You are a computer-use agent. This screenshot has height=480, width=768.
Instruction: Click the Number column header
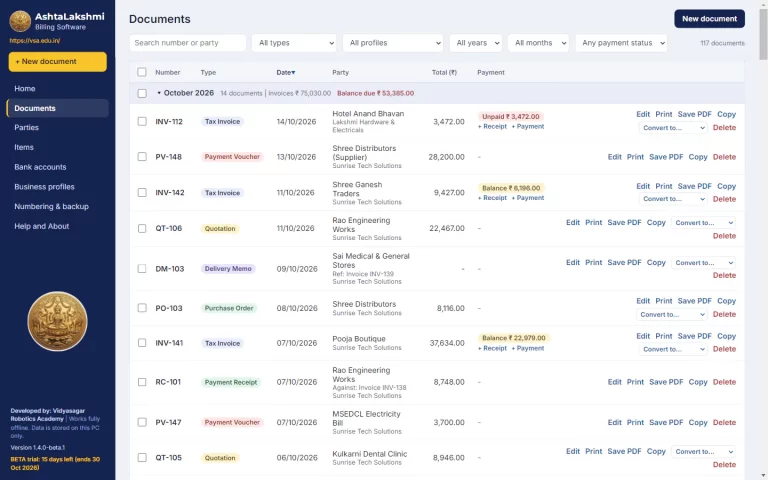coord(168,72)
